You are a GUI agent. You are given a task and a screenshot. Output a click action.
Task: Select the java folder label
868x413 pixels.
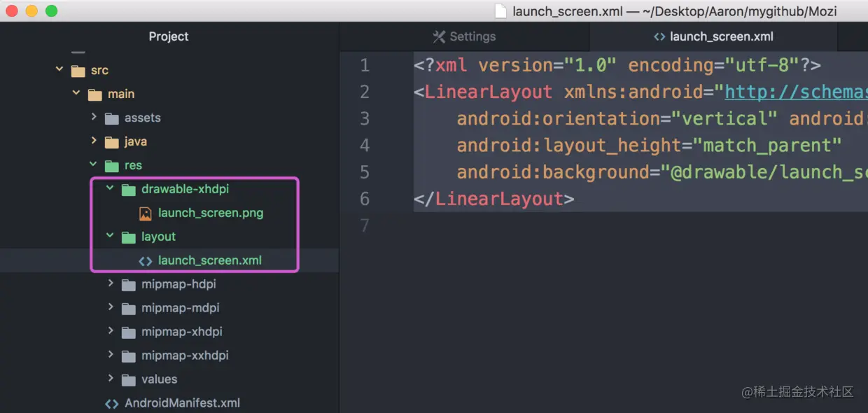tap(135, 141)
